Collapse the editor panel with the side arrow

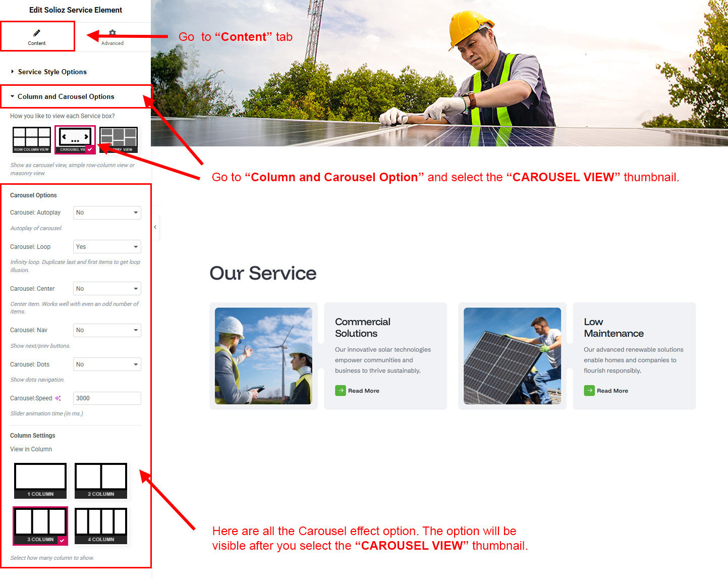point(155,227)
